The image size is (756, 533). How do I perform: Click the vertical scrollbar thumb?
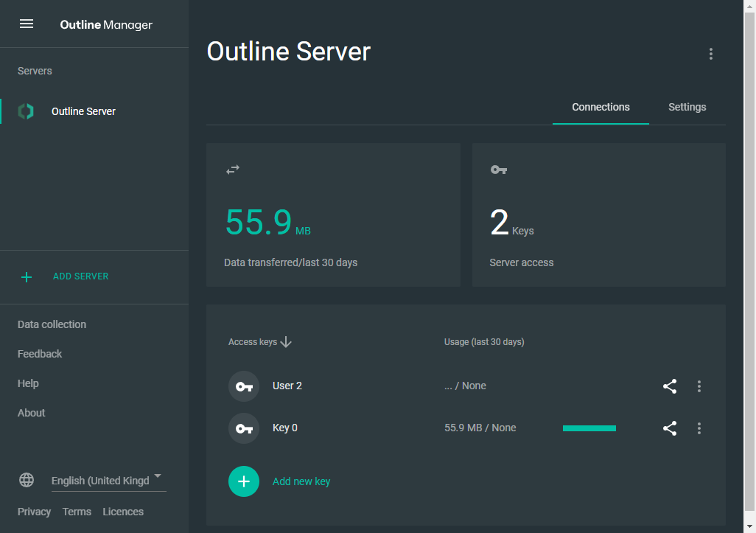coord(749,260)
